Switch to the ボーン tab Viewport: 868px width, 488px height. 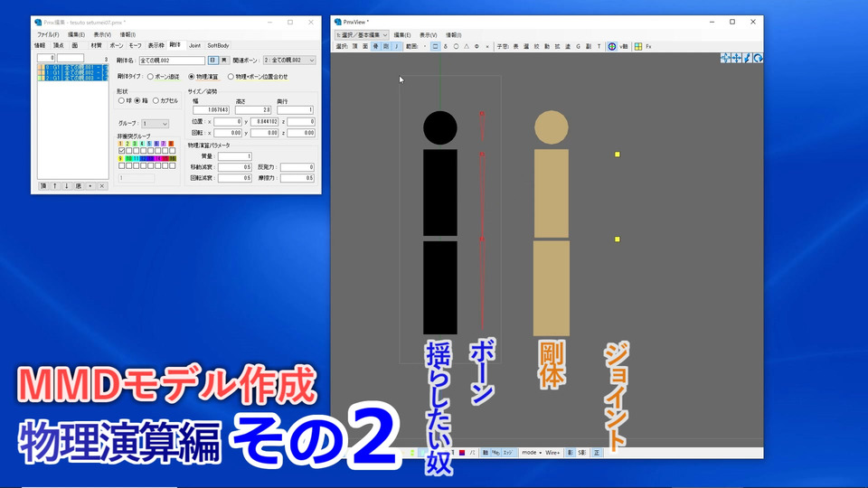click(x=117, y=45)
